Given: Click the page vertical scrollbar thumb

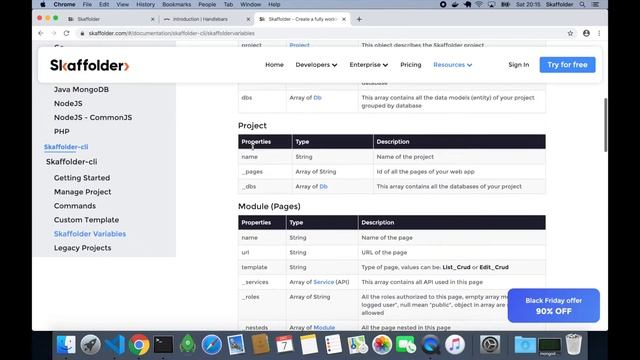Looking at the screenshot, I should 605,125.
